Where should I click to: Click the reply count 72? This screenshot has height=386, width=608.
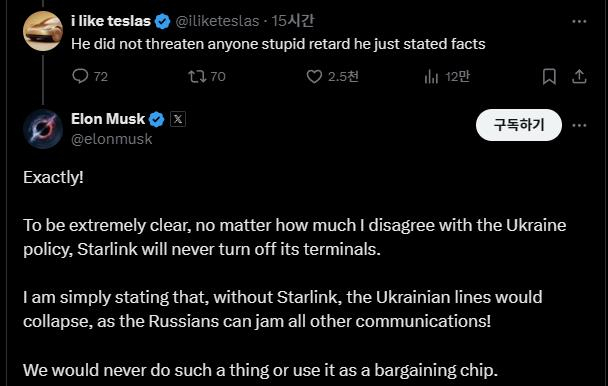[x=101, y=76]
